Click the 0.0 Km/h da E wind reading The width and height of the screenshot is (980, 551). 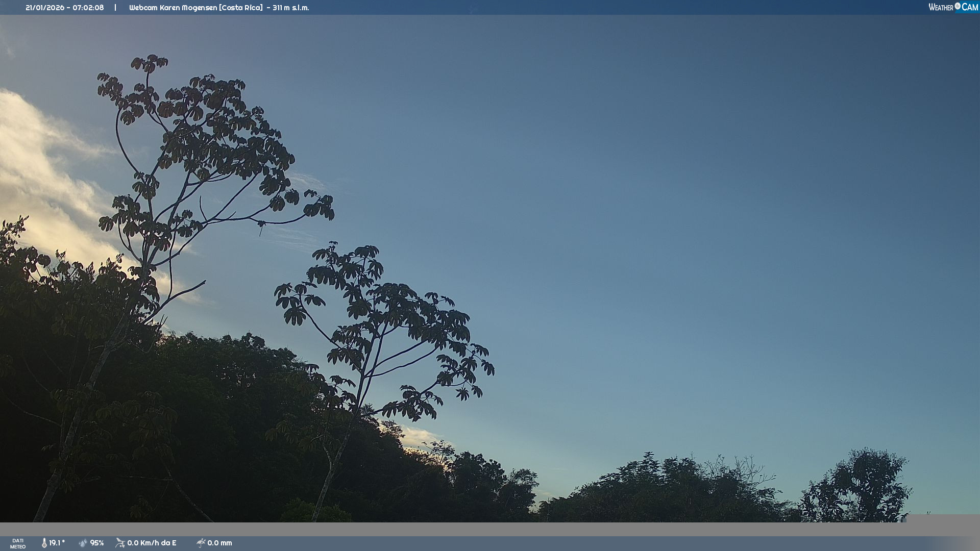click(x=152, y=543)
